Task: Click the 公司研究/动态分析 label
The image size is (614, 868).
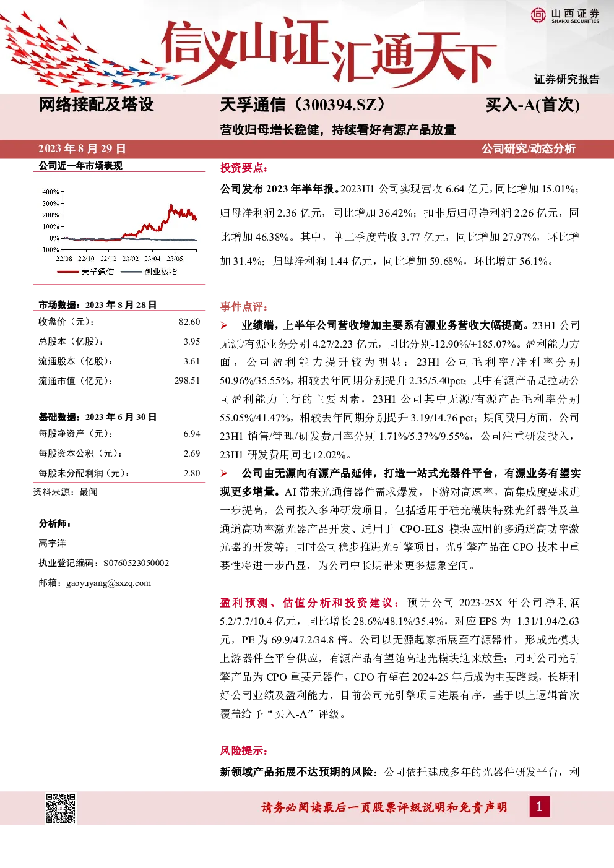Action: coord(529,148)
